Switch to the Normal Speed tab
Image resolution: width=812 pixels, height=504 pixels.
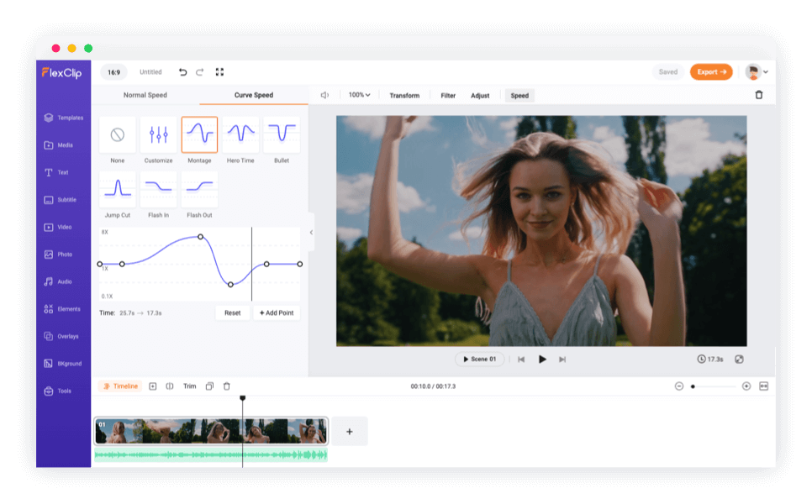(145, 95)
